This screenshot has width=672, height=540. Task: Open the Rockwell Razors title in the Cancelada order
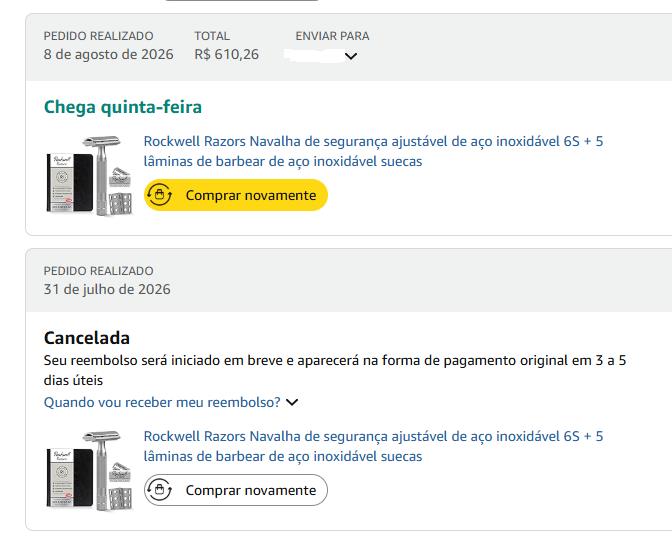click(373, 446)
